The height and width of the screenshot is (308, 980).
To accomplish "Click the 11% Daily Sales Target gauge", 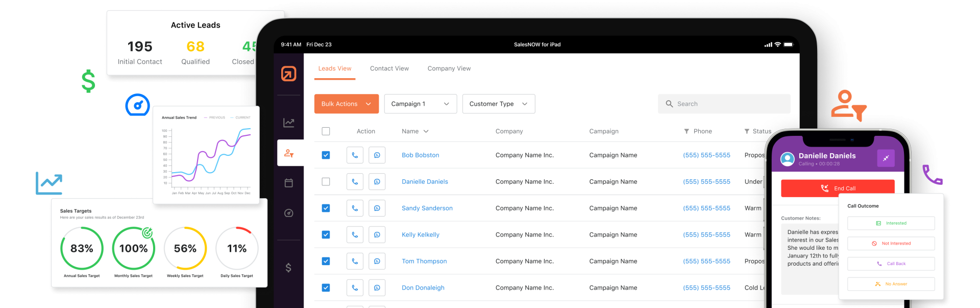I will click(x=237, y=248).
